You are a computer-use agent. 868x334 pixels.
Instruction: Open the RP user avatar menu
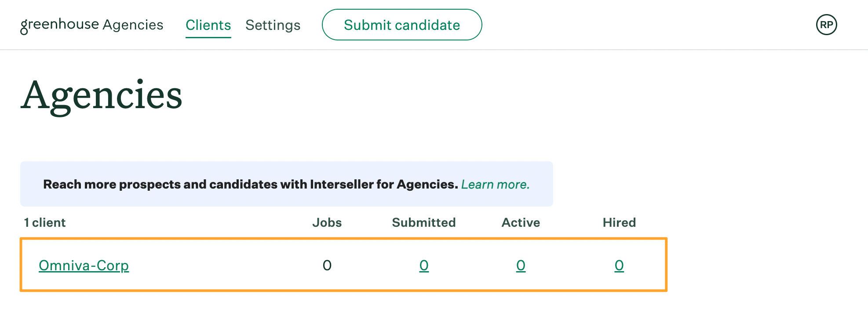click(826, 25)
